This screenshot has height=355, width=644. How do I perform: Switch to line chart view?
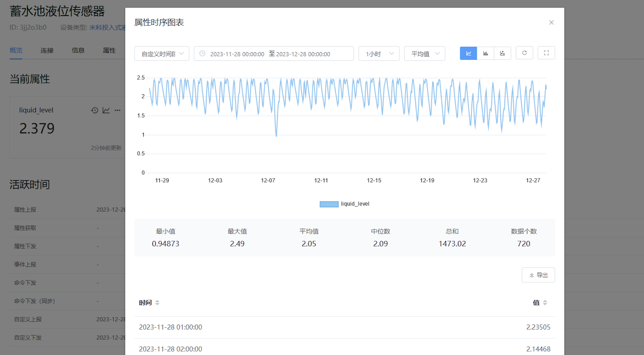(x=468, y=53)
